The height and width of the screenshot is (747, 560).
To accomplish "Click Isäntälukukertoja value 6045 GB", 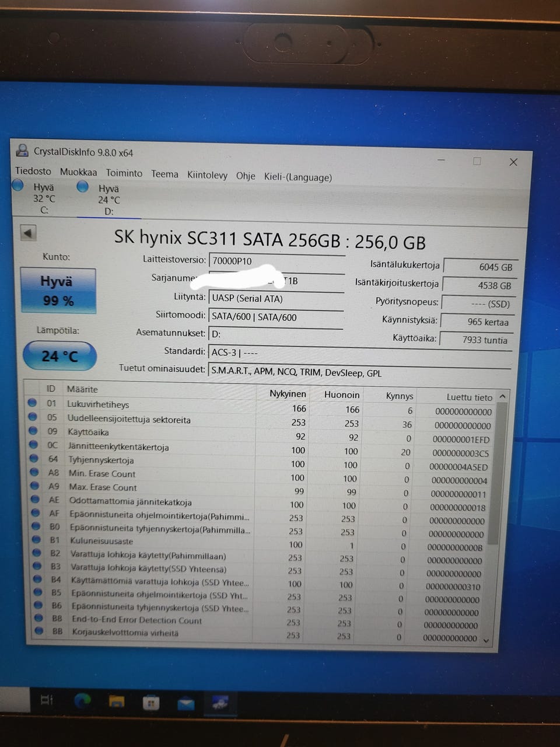I will (480, 267).
